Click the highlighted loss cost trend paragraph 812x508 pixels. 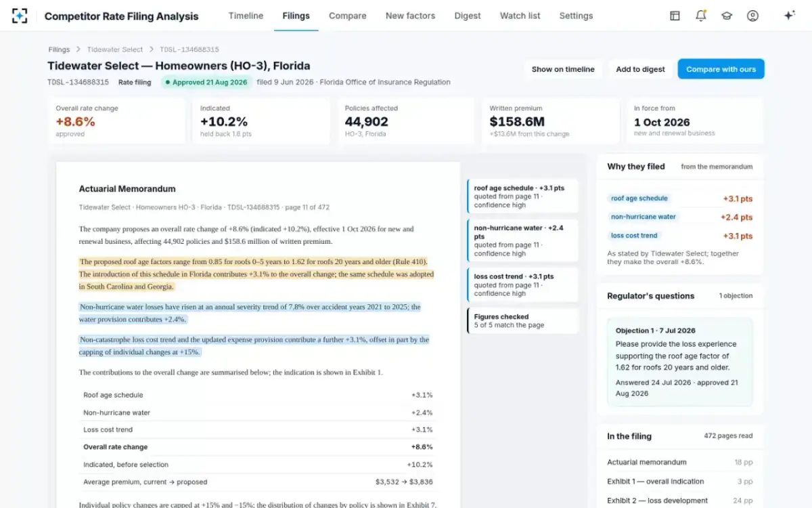coord(254,345)
